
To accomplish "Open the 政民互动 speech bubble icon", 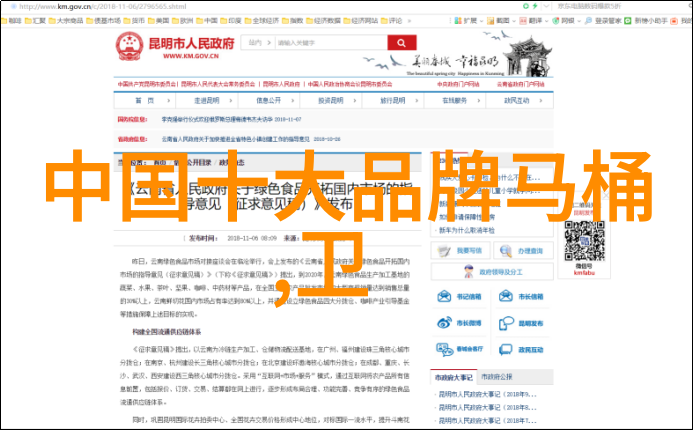I will pos(505,350).
